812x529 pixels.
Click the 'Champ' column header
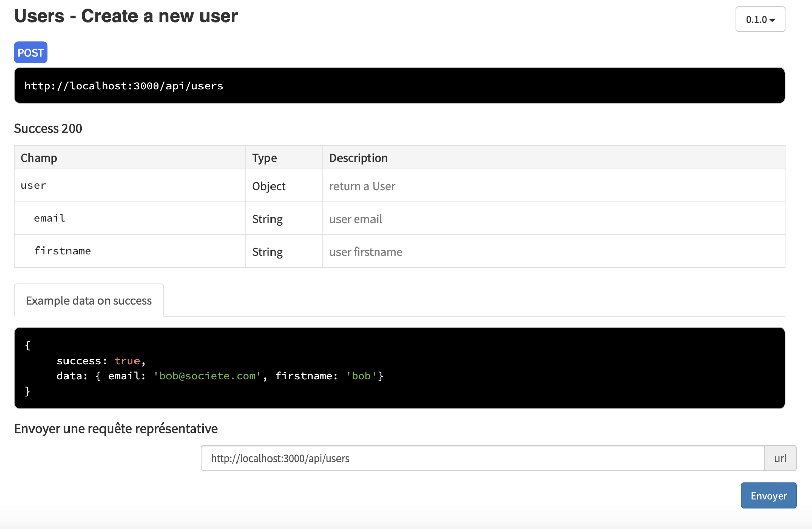coord(130,158)
